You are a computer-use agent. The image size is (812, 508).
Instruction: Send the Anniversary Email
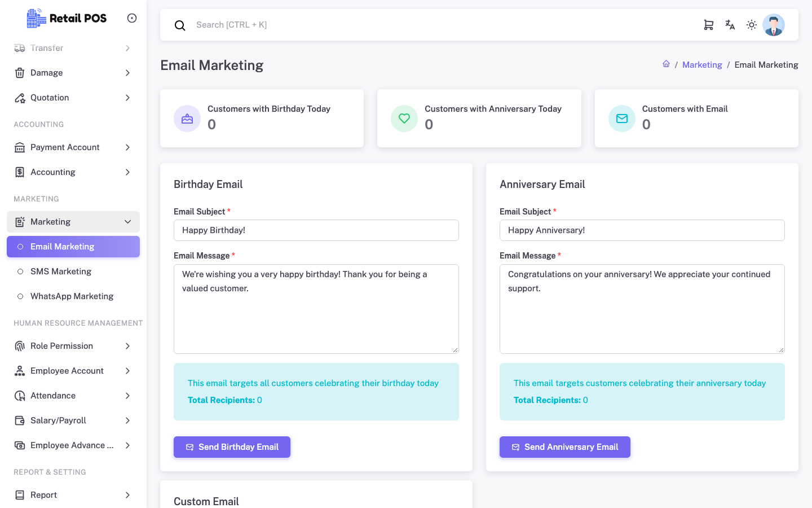coord(565,447)
